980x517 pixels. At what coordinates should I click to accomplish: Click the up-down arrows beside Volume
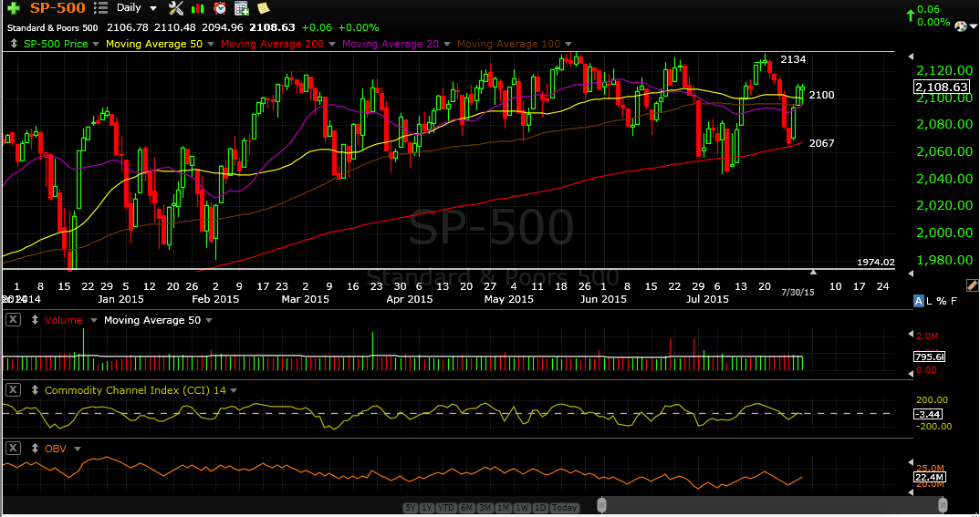(35, 320)
